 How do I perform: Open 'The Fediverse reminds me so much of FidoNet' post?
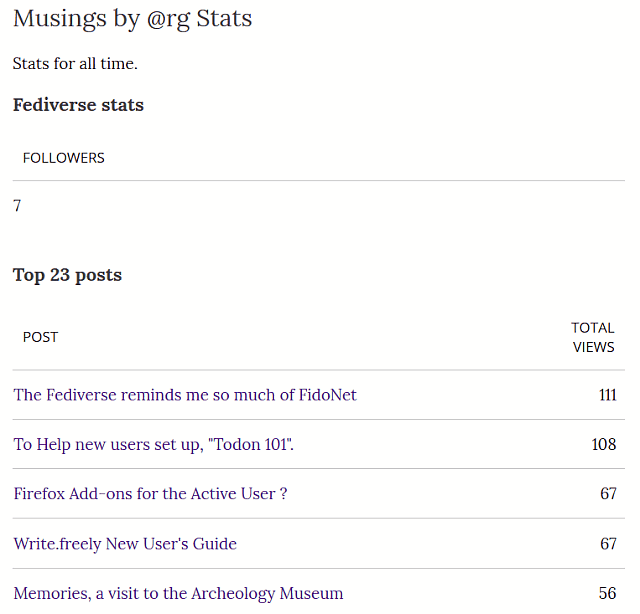[x=185, y=395]
